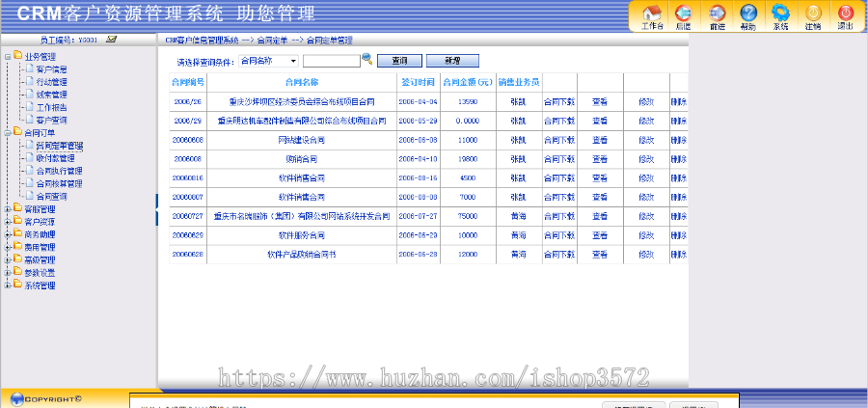Click 查看 for 购销合同 row

tap(600, 159)
